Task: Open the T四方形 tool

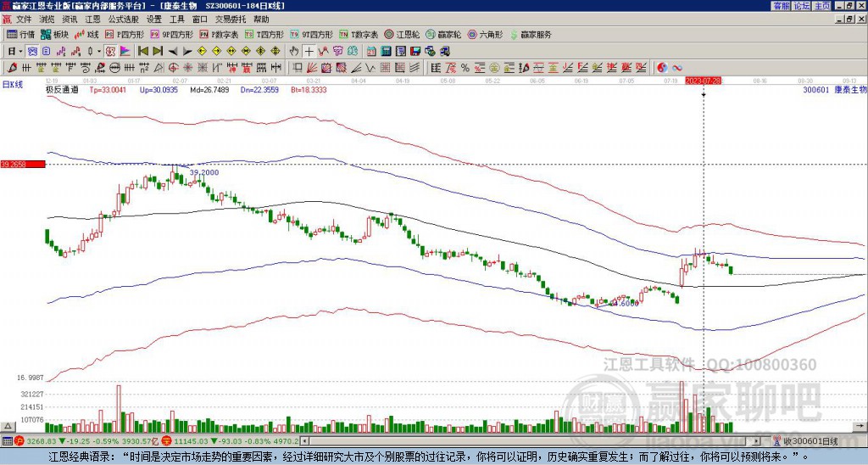Action: [x=264, y=34]
